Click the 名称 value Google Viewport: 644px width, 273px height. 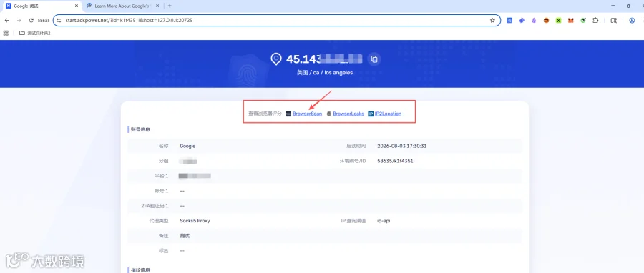(x=187, y=146)
